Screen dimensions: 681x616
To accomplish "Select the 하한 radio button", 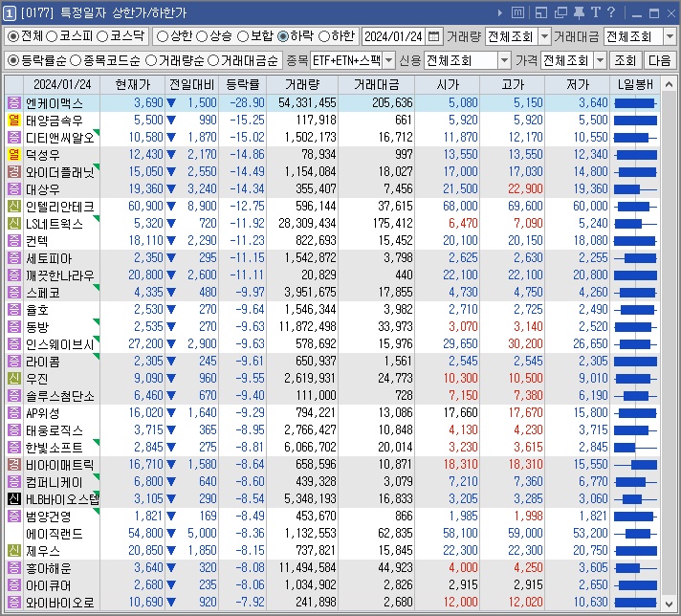I will [324, 36].
